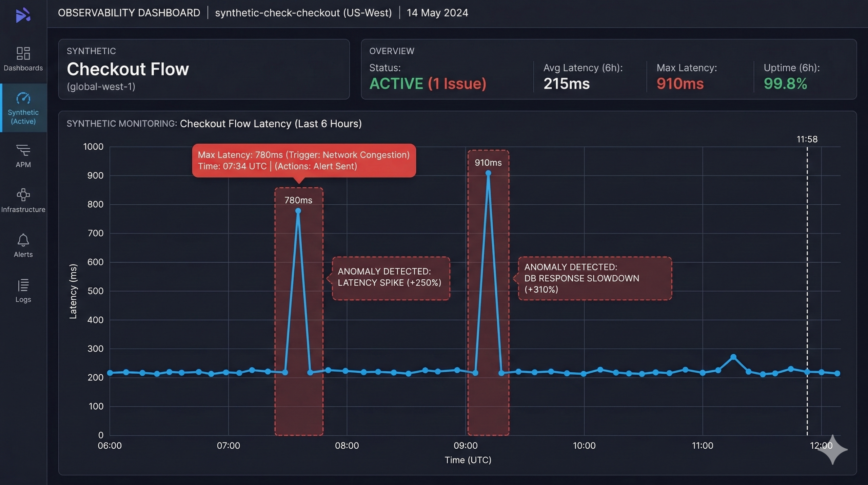
Task: Click the small 11:15 latency bump point
Action: tap(733, 357)
